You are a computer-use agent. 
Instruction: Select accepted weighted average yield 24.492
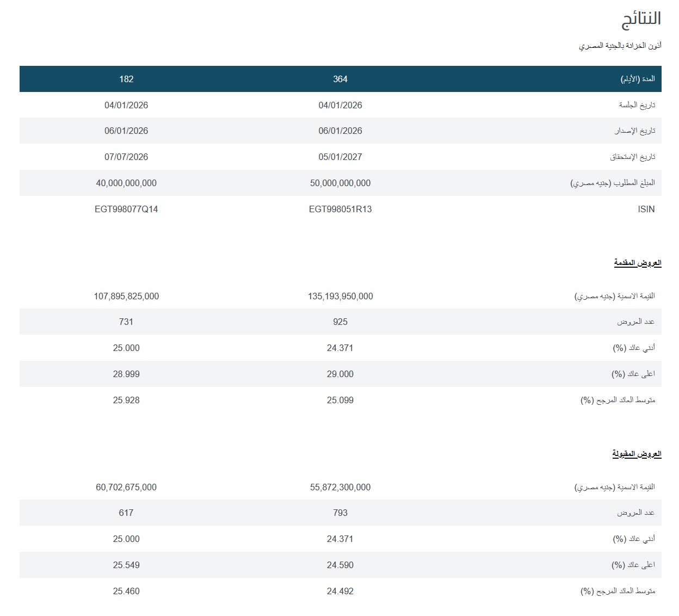click(x=340, y=592)
